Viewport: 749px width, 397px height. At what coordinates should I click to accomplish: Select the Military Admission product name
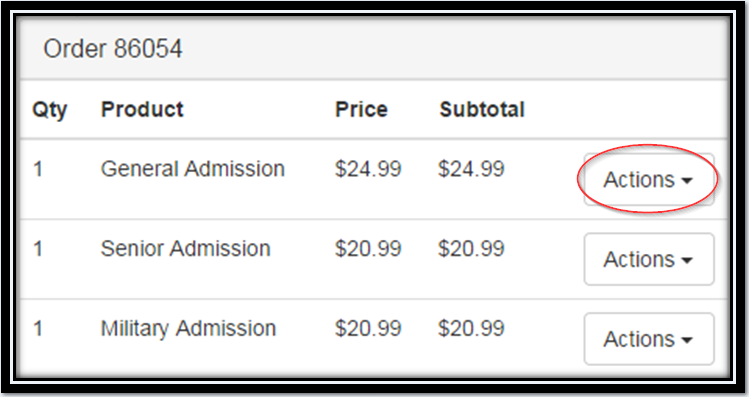(188, 329)
